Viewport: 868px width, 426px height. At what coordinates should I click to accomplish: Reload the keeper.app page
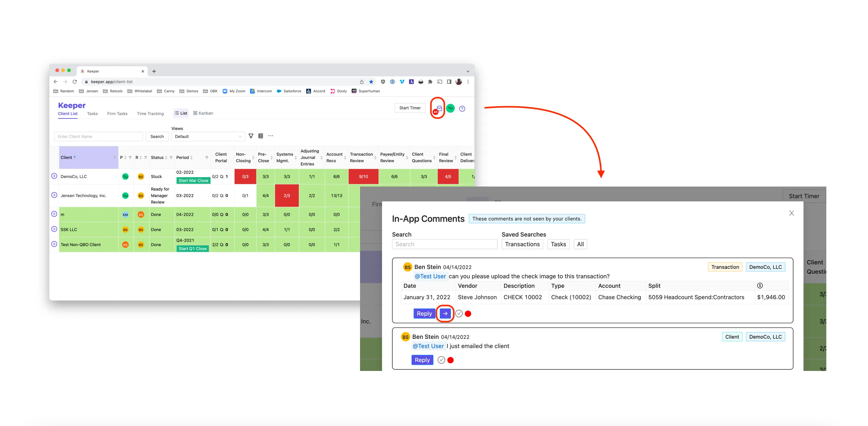coord(75,82)
